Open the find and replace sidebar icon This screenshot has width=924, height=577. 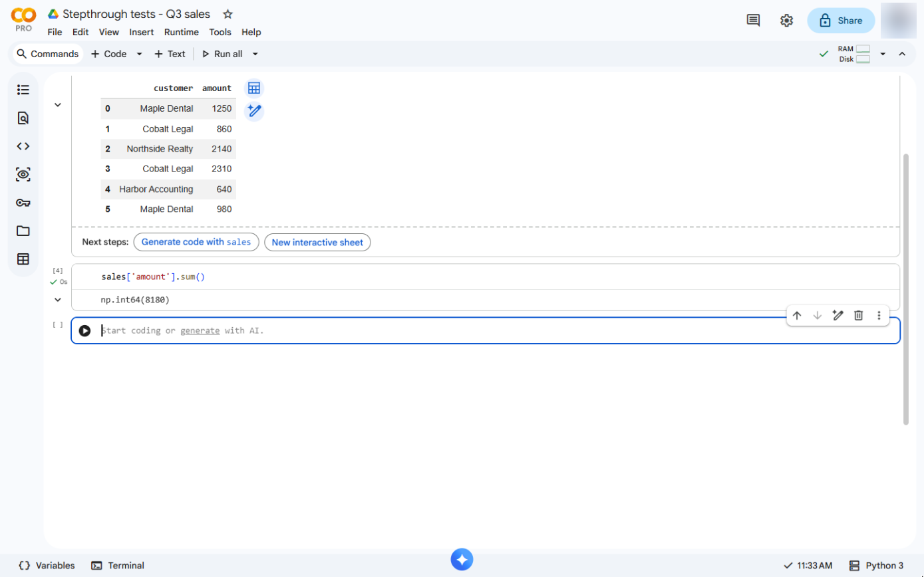coord(23,118)
